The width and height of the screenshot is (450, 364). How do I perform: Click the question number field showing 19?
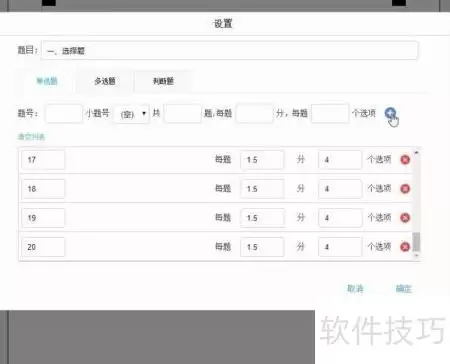[x=43, y=218]
